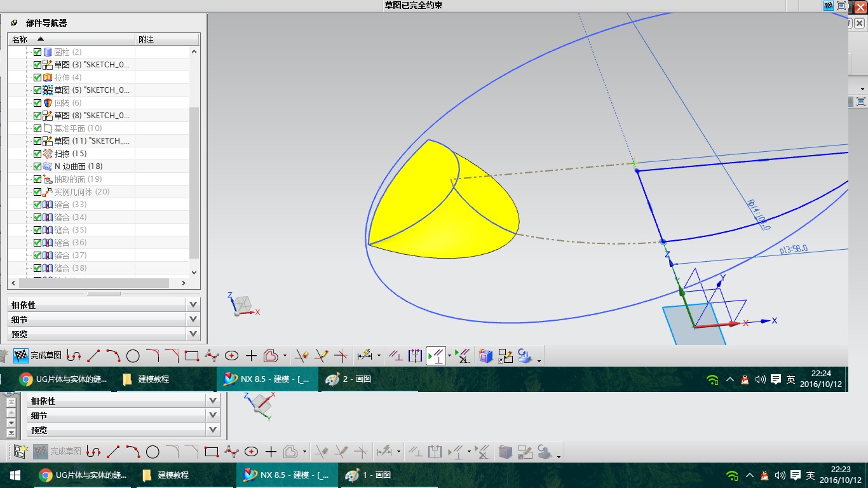This screenshot has width=868, height=488.
Task: Uncheck the 扫掠 (15) feature checkbox
Action: [37, 154]
